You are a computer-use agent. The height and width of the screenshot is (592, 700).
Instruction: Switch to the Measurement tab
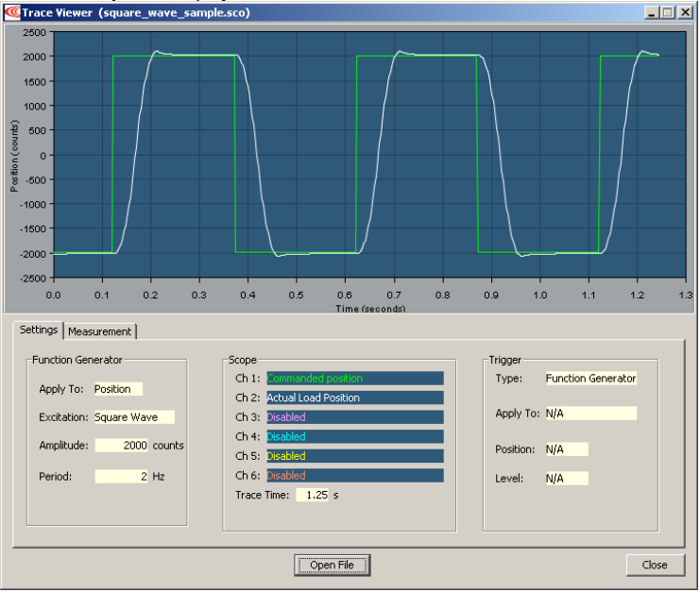point(100,331)
